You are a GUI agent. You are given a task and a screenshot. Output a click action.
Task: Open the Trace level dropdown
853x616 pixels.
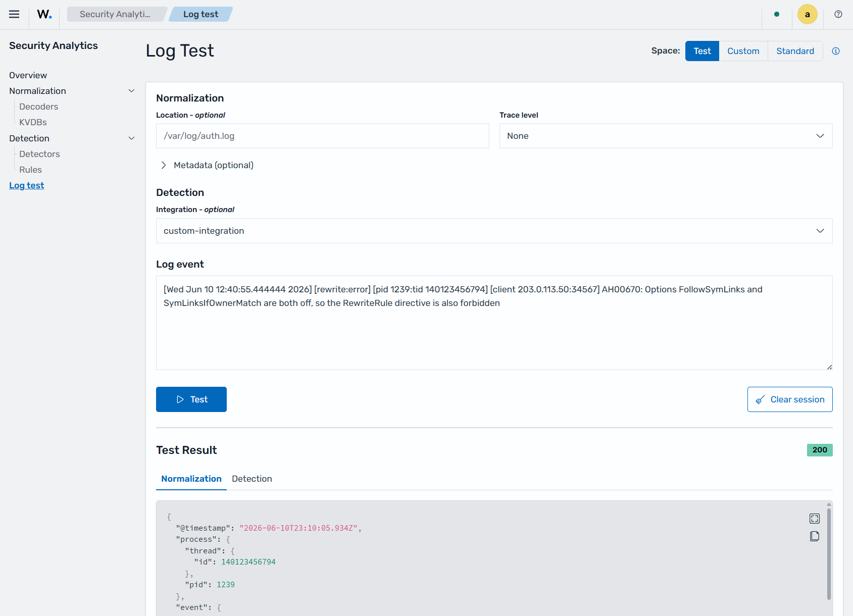(666, 136)
